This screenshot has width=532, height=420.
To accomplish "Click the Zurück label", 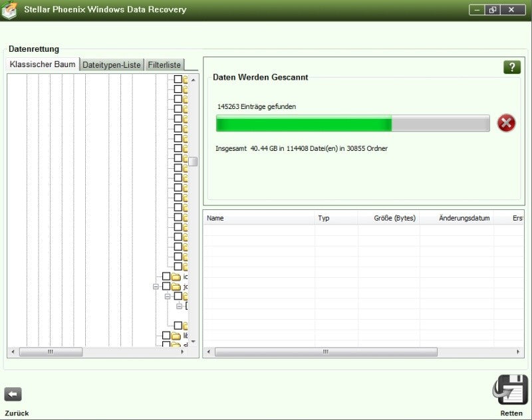I will [17, 413].
